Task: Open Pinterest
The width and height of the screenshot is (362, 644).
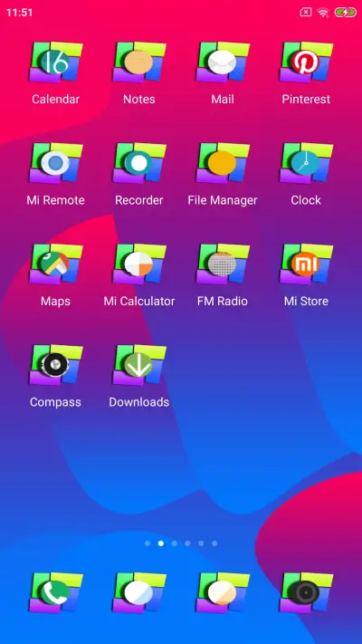Action: [x=306, y=62]
